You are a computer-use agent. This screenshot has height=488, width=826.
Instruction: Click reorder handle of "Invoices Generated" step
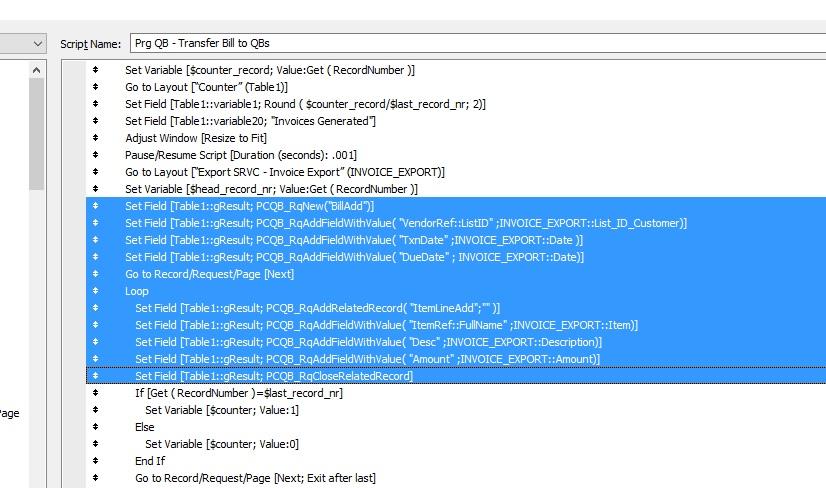pyautogui.click(x=95, y=120)
